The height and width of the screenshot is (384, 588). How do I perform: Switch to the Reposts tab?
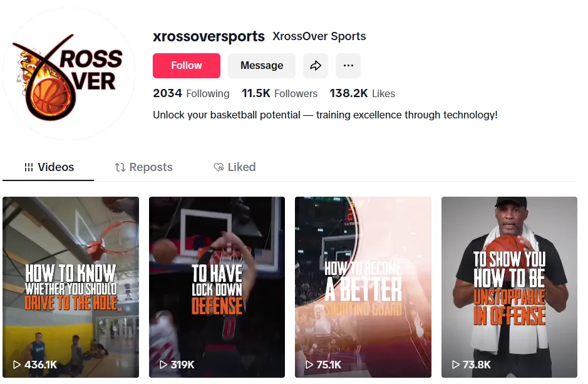143,167
